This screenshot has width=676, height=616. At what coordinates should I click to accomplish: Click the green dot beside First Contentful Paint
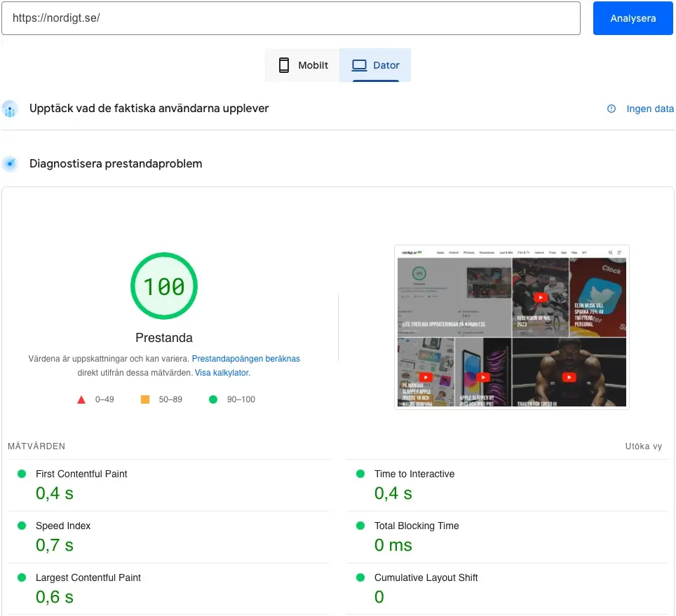coord(22,474)
